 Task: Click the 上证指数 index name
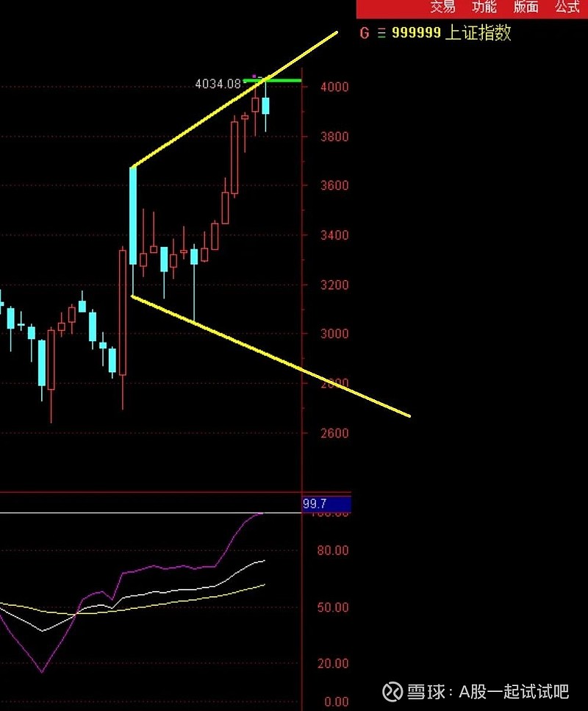(478, 32)
